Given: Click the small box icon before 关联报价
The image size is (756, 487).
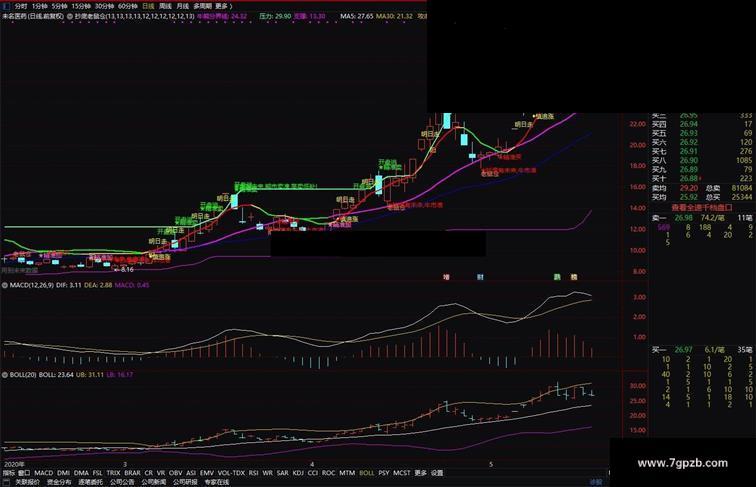Looking at the screenshot, I should [7, 482].
